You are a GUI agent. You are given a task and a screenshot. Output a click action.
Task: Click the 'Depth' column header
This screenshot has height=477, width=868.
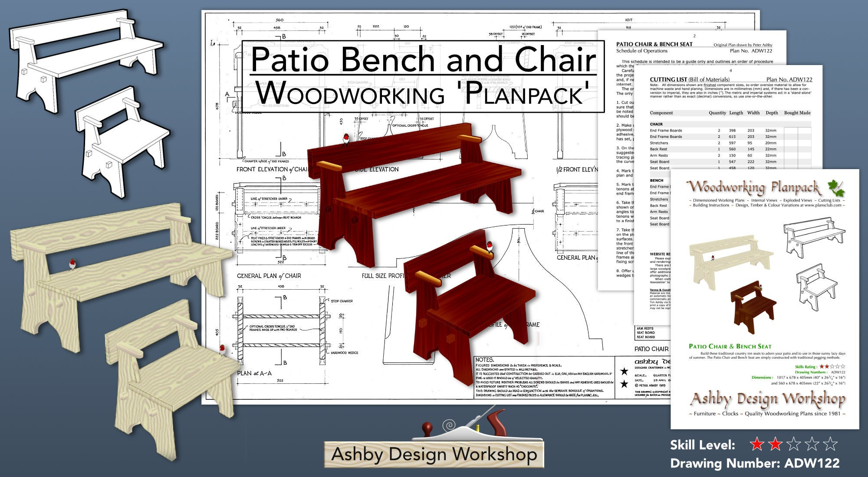(772, 113)
